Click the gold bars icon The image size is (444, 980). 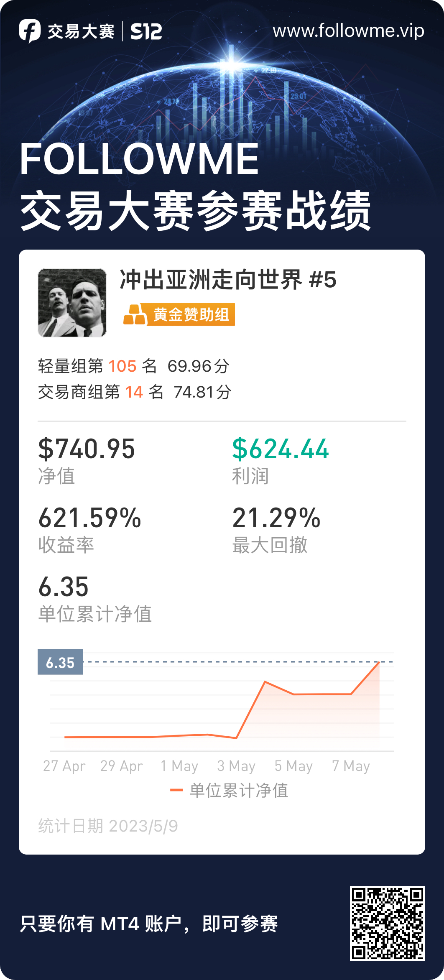pos(135,314)
